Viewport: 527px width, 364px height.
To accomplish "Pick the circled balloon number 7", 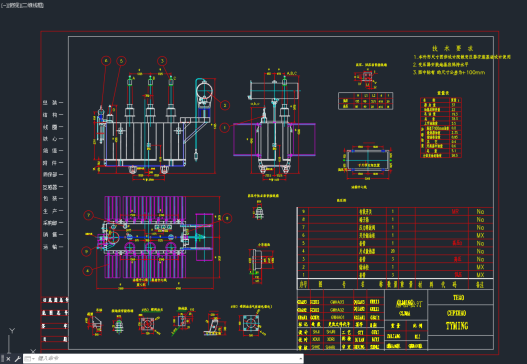I will point(88,215).
